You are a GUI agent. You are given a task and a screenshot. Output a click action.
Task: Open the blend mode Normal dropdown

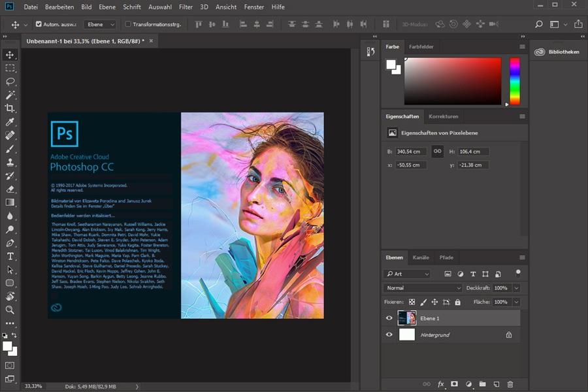point(422,287)
